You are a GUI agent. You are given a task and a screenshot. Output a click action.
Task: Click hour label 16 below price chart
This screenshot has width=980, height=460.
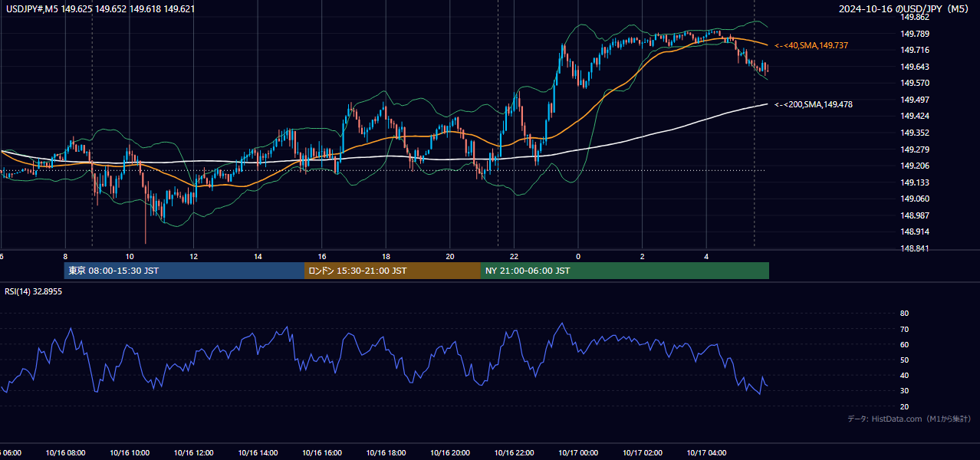322,256
